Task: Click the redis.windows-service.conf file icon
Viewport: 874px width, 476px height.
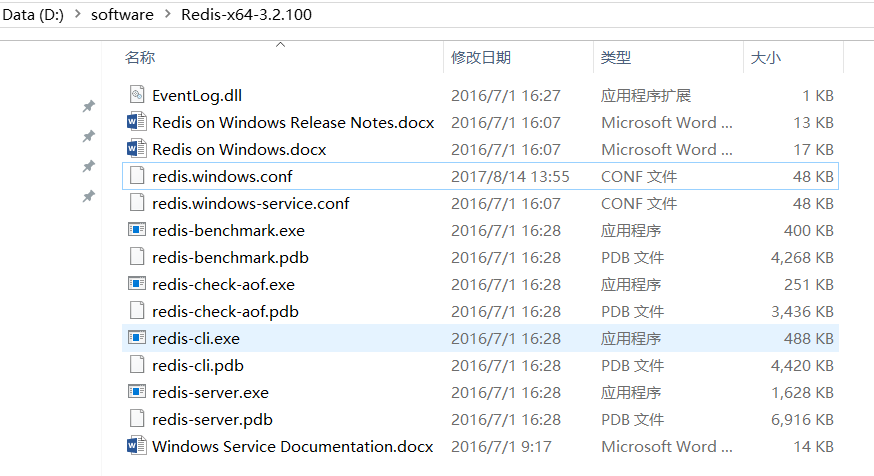Action: point(137,202)
